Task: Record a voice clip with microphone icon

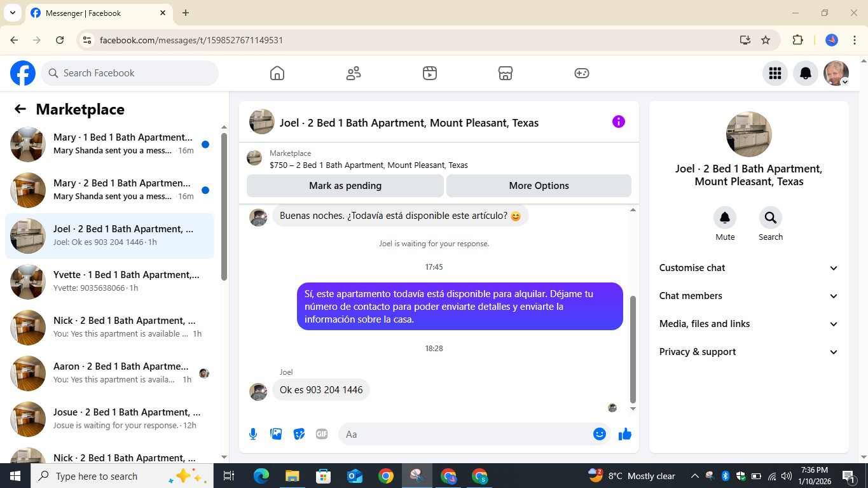Action: tap(253, 434)
